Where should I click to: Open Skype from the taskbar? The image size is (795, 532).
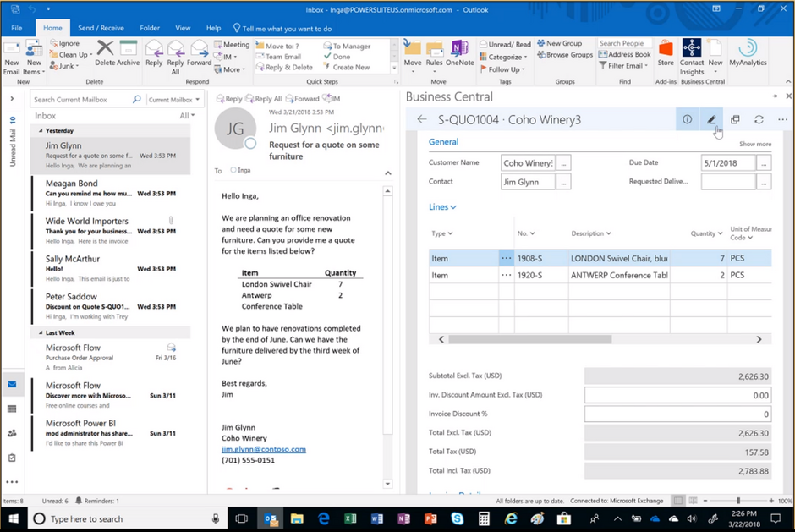458,518
